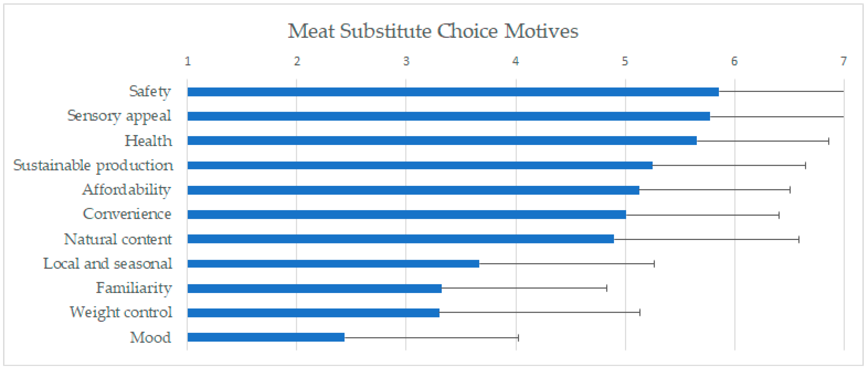868x370 pixels.
Task: Click the Mood bar
Action: click(266, 337)
